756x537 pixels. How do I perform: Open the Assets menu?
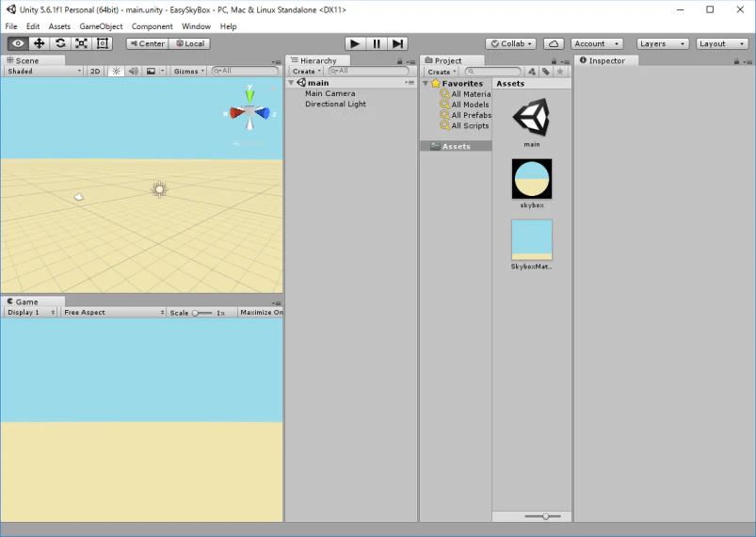(x=59, y=26)
